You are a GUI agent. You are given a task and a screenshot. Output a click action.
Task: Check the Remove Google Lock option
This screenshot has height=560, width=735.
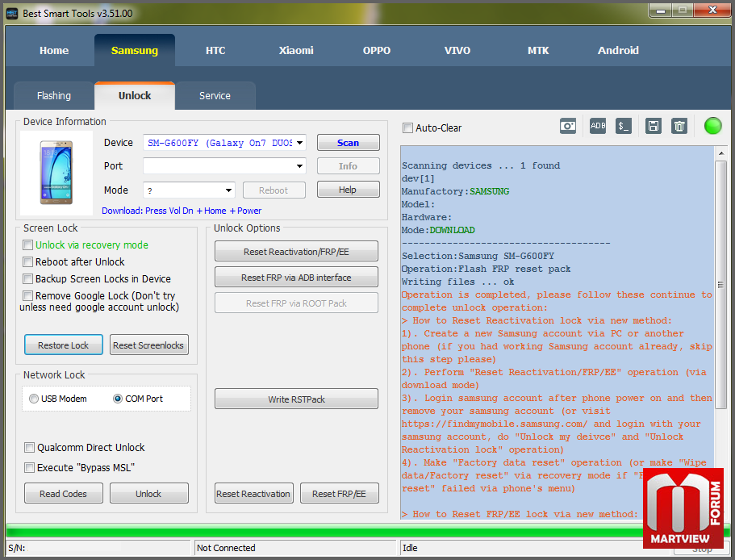point(28,295)
